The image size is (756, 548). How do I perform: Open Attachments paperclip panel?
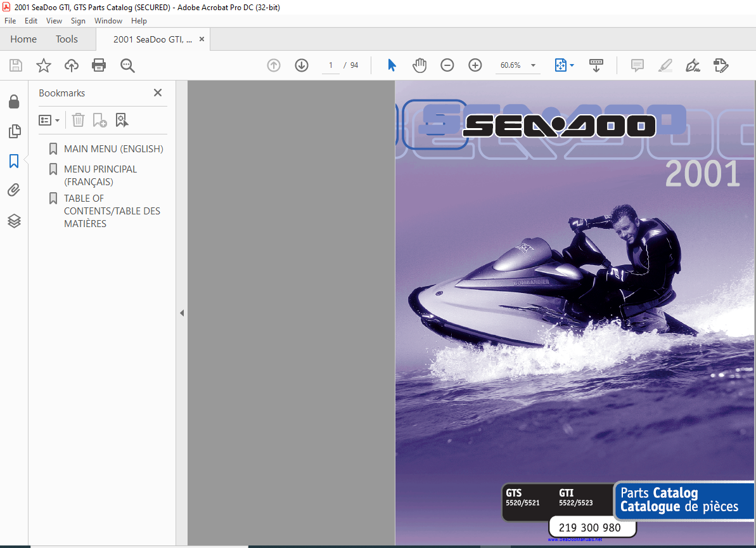point(14,190)
